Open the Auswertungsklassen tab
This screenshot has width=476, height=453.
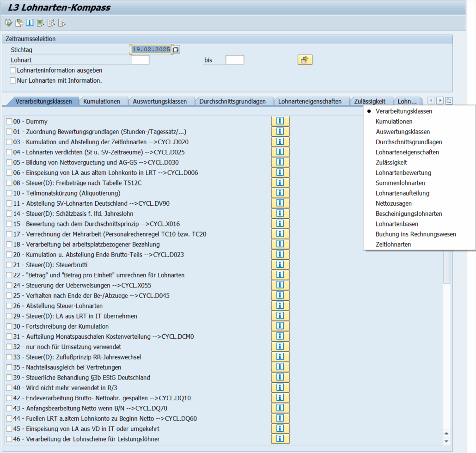tap(160, 101)
